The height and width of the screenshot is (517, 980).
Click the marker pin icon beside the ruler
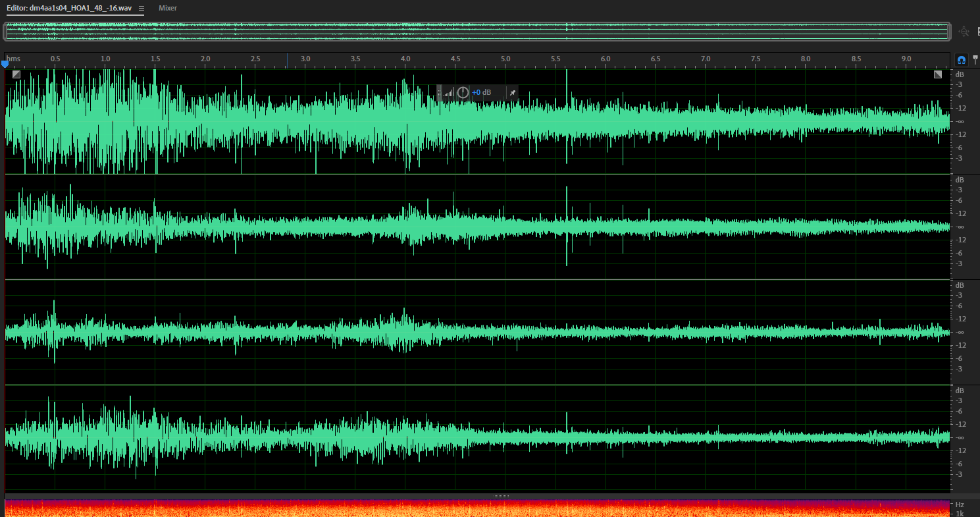[x=975, y=59]
